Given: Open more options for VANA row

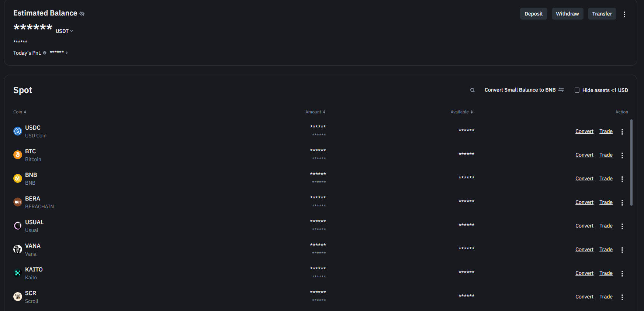Looking at the screenshot, I should (x=622, y=250).
